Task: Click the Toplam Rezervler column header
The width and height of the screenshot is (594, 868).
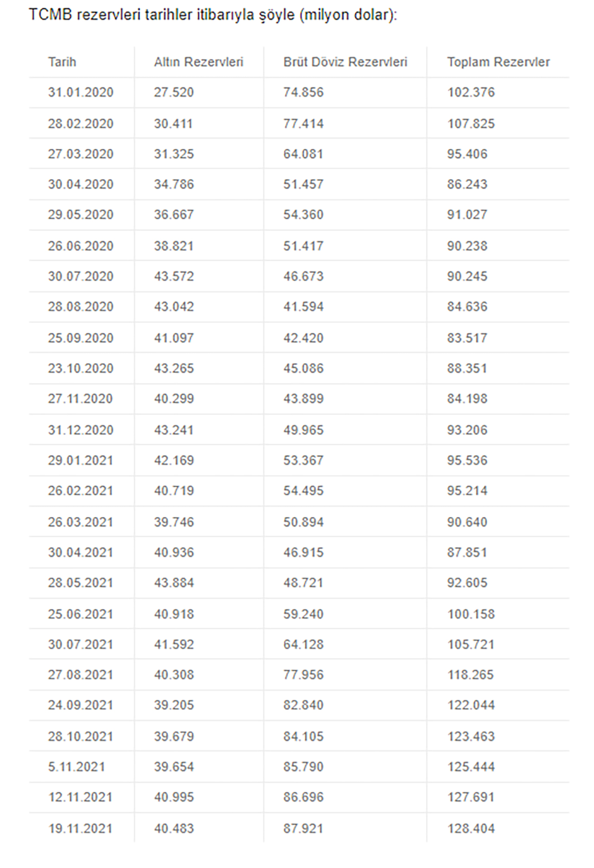Action: [x=498, y=62]
